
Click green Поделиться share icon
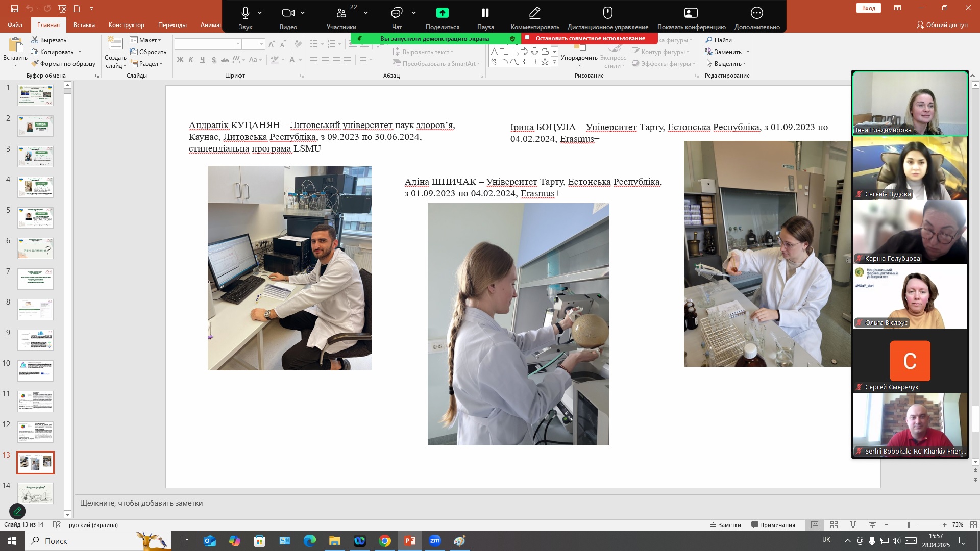(443, 13)
